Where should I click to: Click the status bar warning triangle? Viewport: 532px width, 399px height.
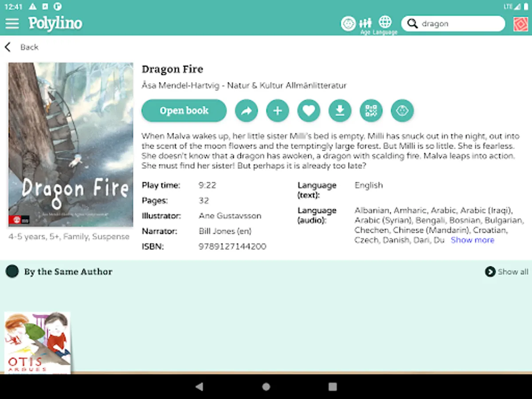(x=32, y=7)
